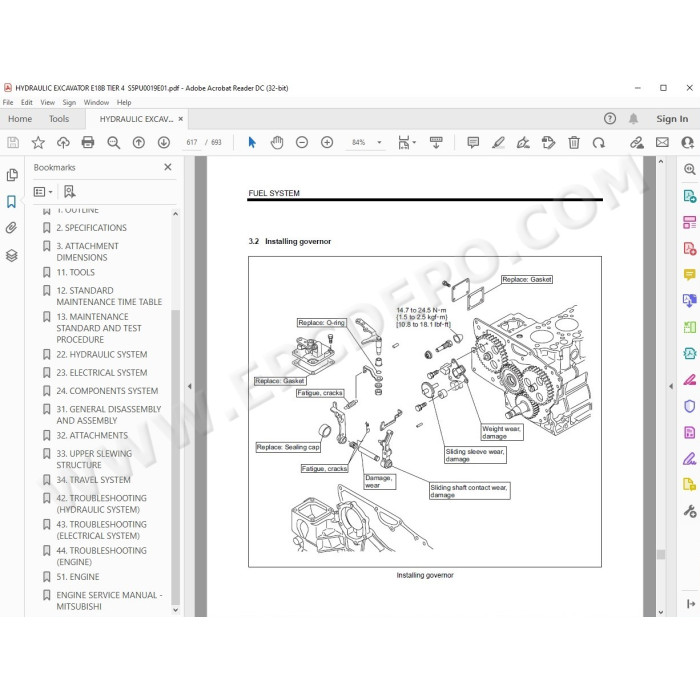Open the Help menu
This screenshot has width=700, height=700.
coord(124,102)
